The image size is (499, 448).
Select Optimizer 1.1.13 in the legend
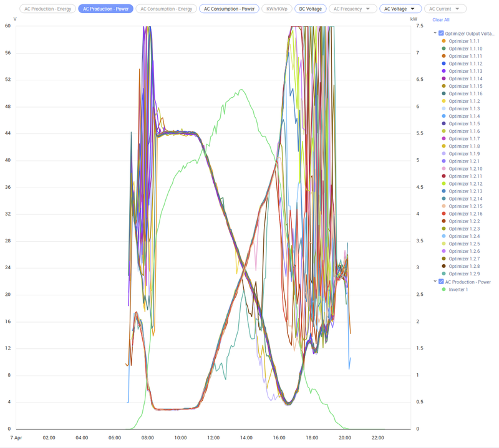pos(465,71)
